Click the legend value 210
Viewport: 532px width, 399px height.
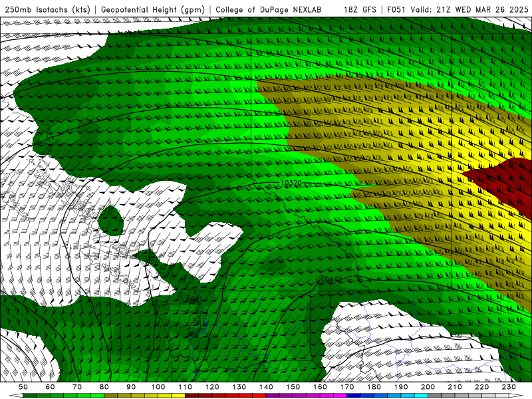455,387
